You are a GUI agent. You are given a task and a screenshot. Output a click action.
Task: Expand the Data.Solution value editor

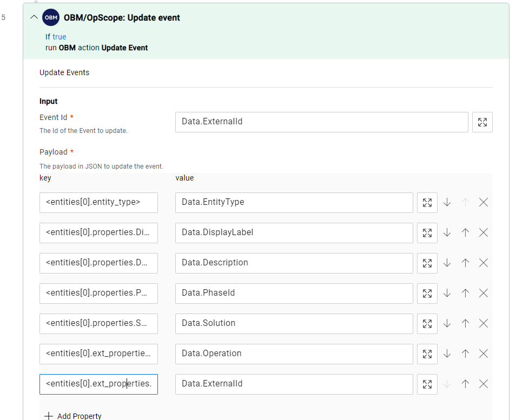click(427, 323)
